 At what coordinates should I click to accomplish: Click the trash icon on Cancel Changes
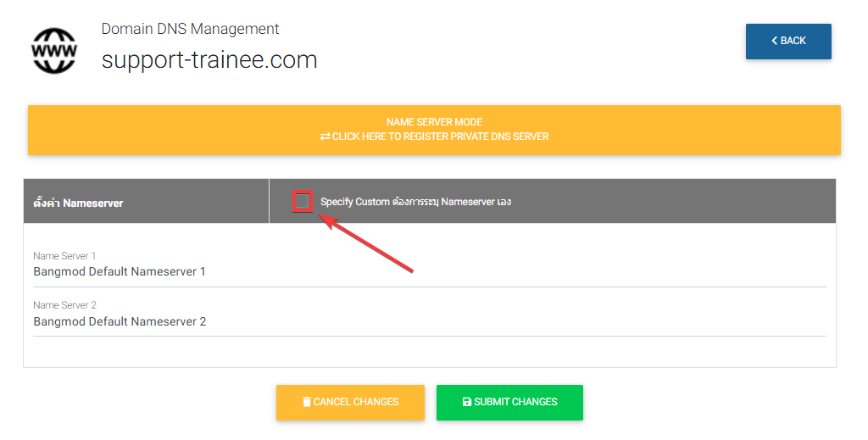[x=306, y=402]
